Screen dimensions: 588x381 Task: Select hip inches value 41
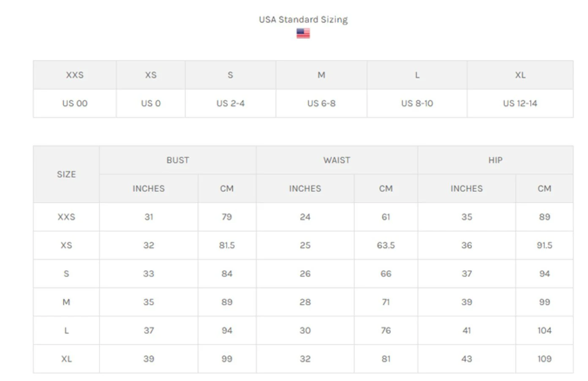coord(466,331)
